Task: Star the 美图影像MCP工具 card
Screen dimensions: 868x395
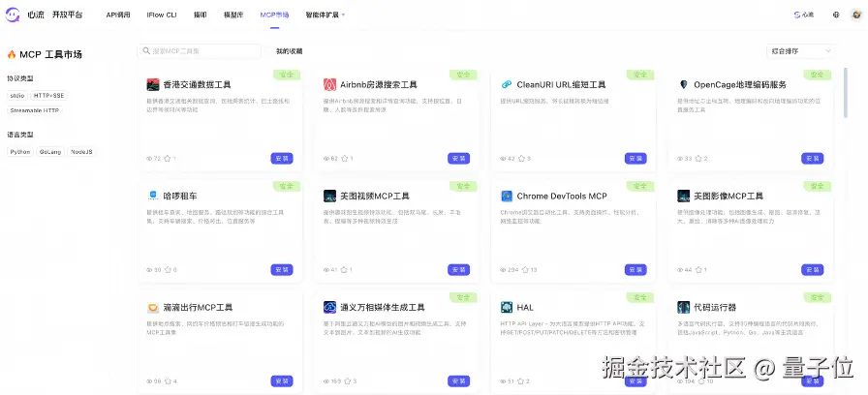Action: (x=698, y=270)
